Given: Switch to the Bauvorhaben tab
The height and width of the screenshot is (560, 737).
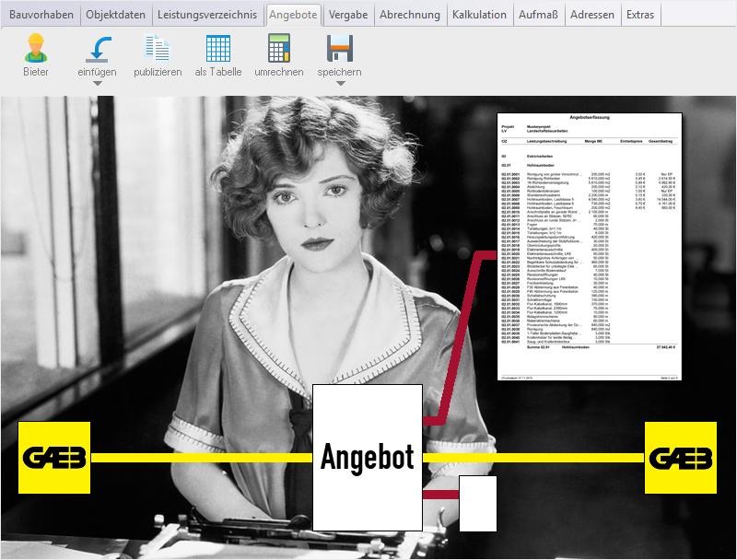Looking at the screenshot, I should click(x=41, y=15).
